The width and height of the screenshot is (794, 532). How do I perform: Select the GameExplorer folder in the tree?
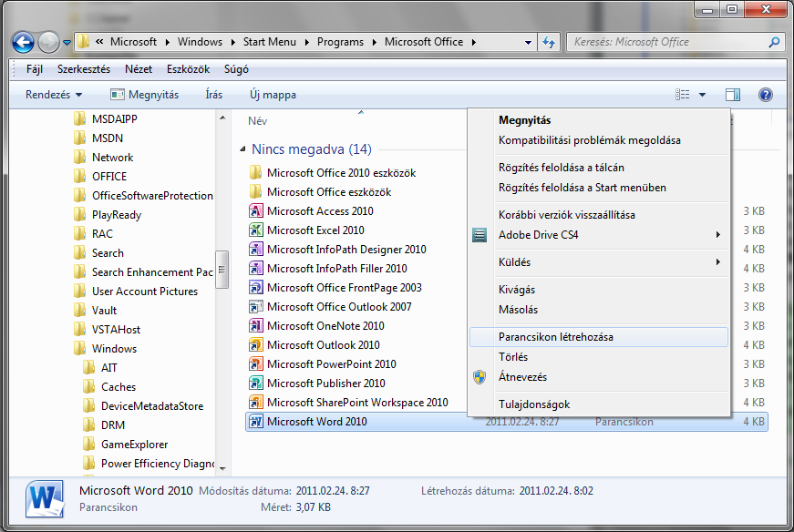pos(125,445)
